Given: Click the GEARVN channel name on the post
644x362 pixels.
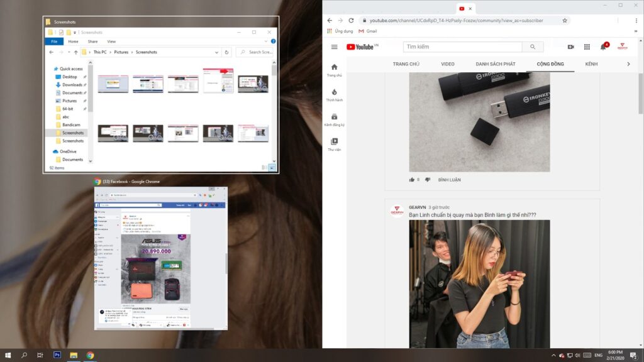Looking at the screenshot, I should point(418,207).
